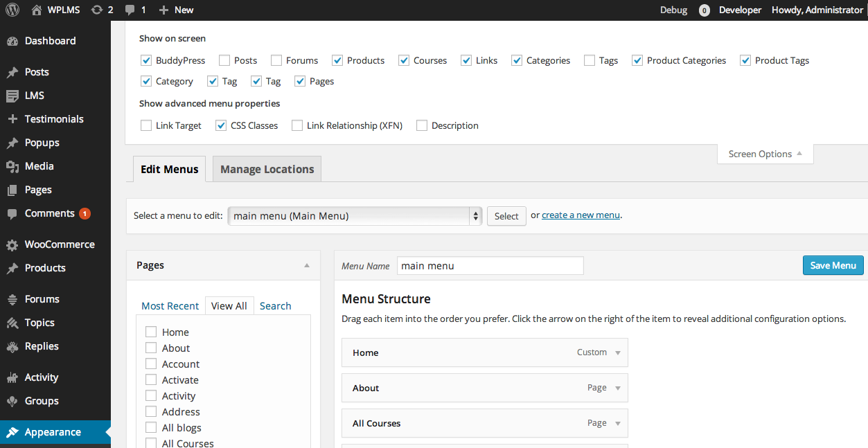Select the Edit Menus tab
The width and height of the screenshot is (868, 448).
tap(169, 169)
